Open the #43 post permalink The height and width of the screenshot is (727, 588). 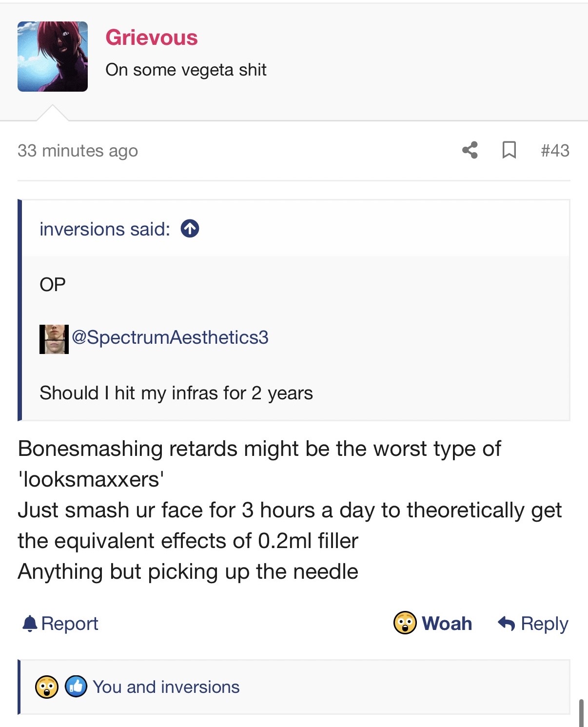(555, 150)
